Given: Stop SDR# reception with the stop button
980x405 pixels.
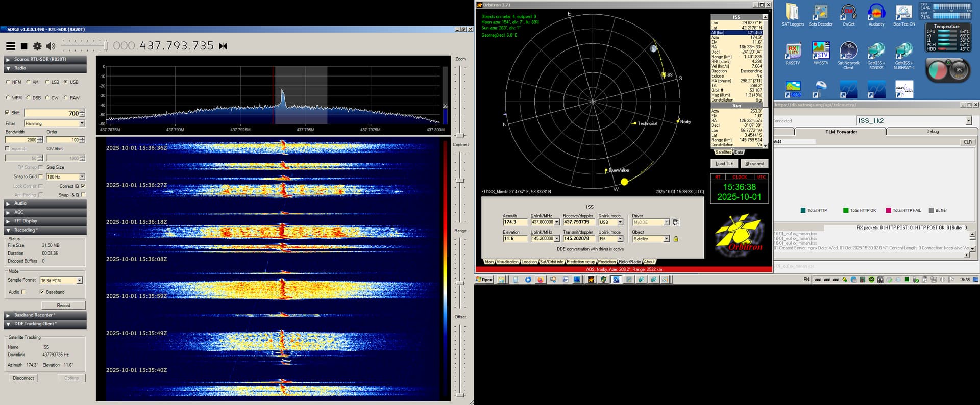Looking at the screenshot, I should click(24, 46).
